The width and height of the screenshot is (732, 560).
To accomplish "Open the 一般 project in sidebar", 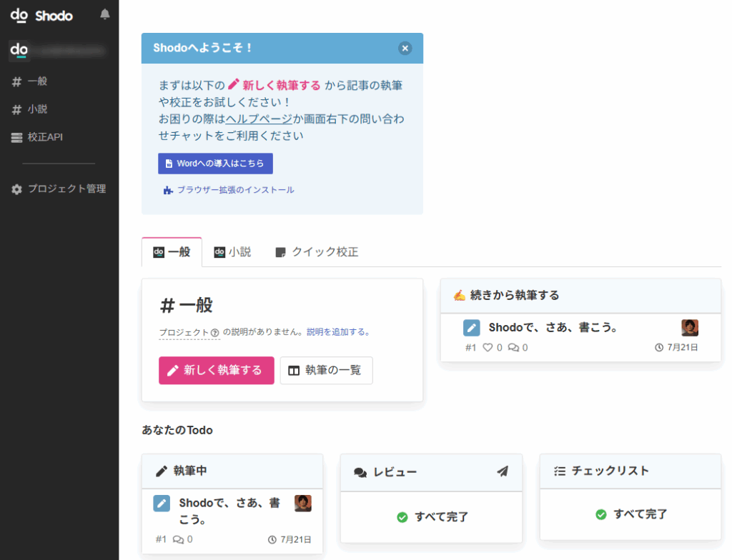I will coord(30,81).
